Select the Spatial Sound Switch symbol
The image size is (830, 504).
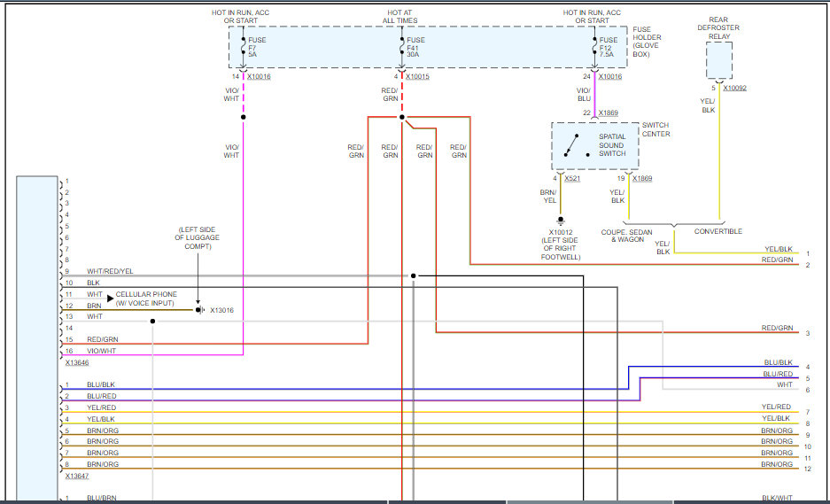click(x=574, y=145)
